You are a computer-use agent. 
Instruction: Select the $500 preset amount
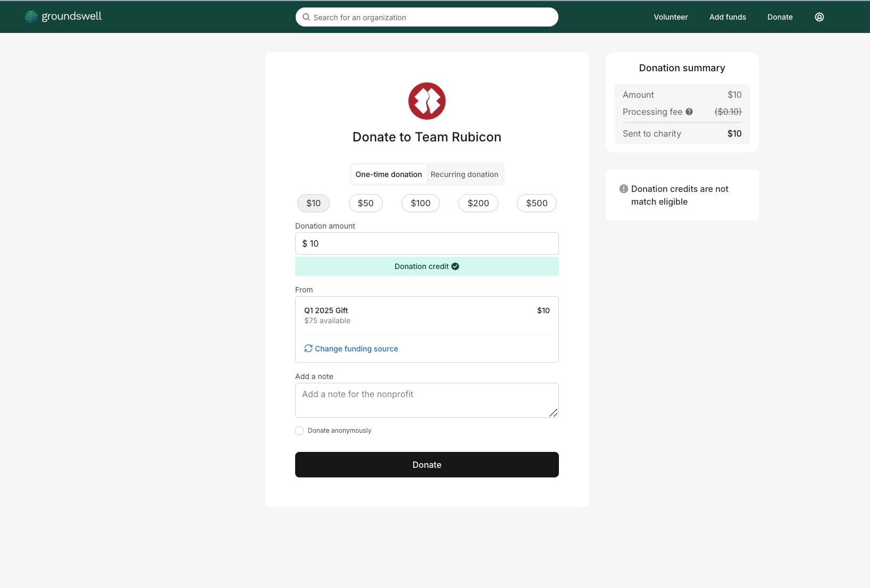(x=537, y=203)
